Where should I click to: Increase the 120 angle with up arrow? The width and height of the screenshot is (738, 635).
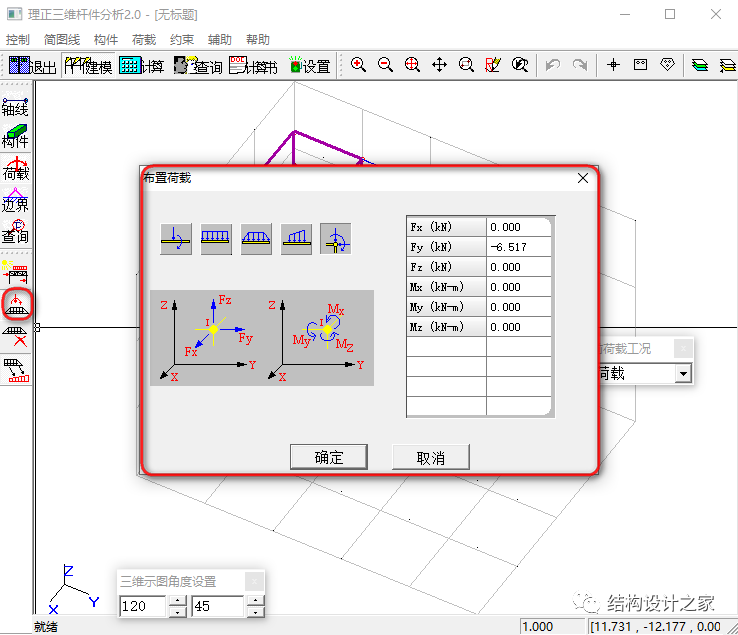click(x=177, y=601)
